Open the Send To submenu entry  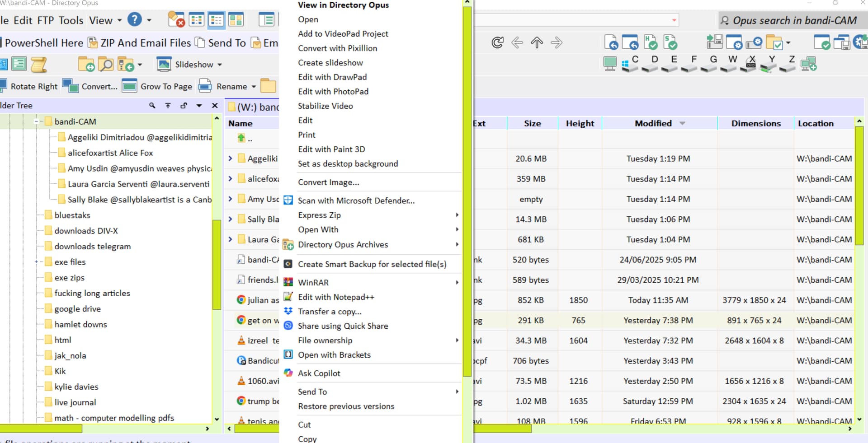[x=371, y=392]
